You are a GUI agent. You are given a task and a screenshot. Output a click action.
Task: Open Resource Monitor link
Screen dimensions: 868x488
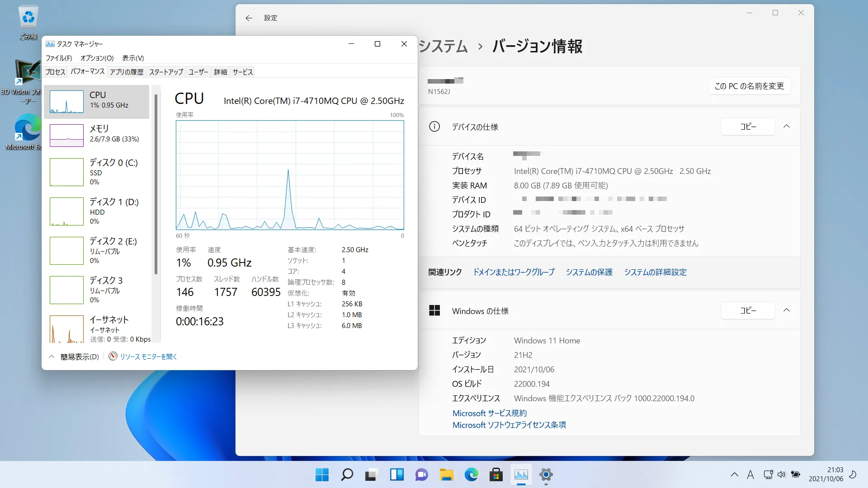click(148, 357)
